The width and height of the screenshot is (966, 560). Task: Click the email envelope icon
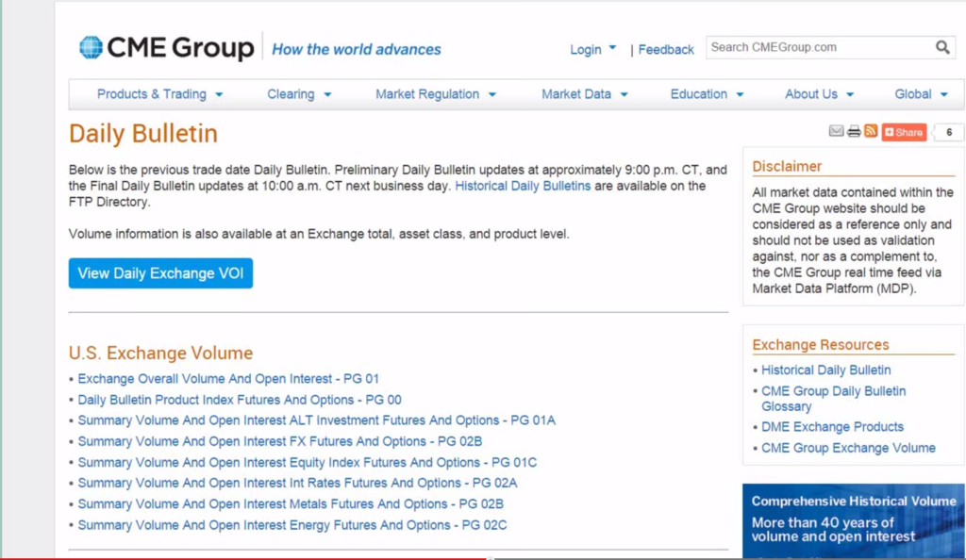click(836, 131)
